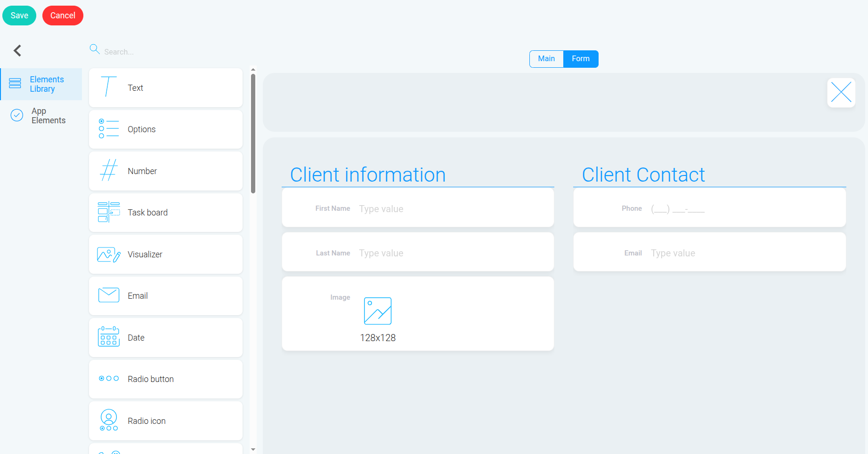Cancel the form editing

(x=63, y=16)
